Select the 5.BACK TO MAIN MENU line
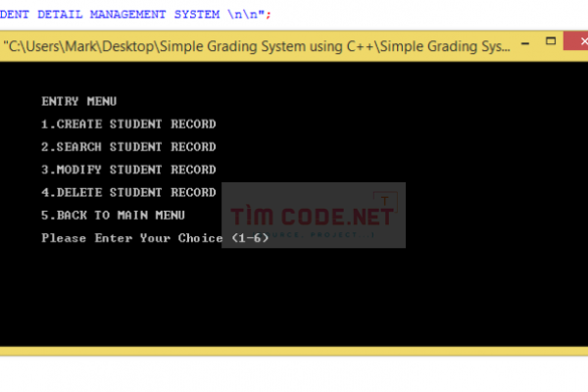Image resolution: width=588 pixels, height=392 pixels. click(113, 216)
